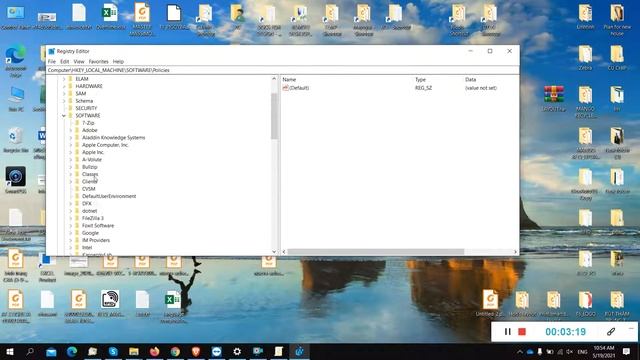This screenshot has width=640, height=360.
Task: Open the File menu in Registry Editor
Action: click(51, 62)
